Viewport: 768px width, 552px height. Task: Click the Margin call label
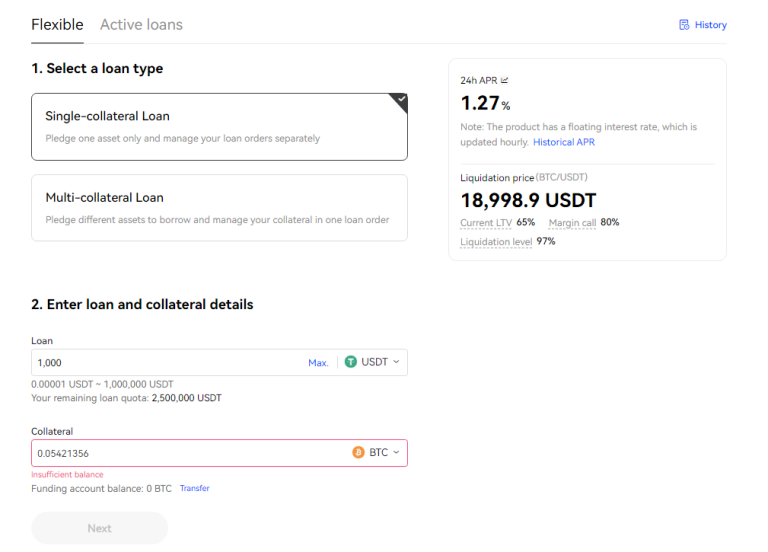pos(572,222)
